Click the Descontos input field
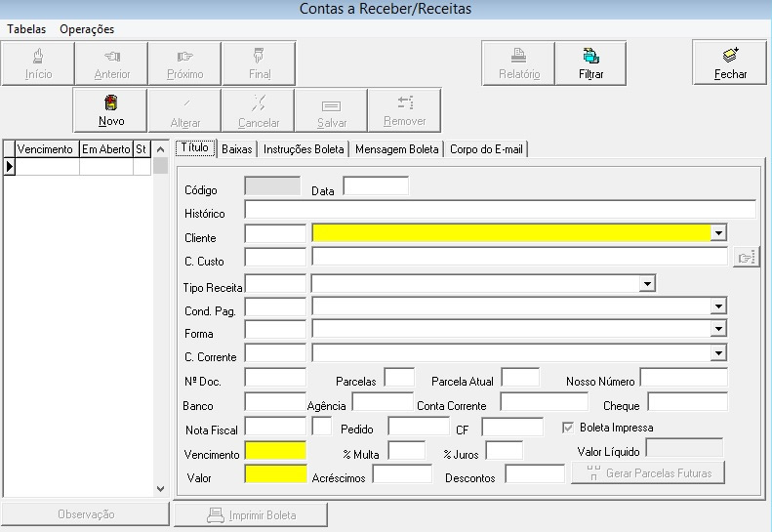Image resolution: width=772 pixels, height=532 pixels. point(535,473)
